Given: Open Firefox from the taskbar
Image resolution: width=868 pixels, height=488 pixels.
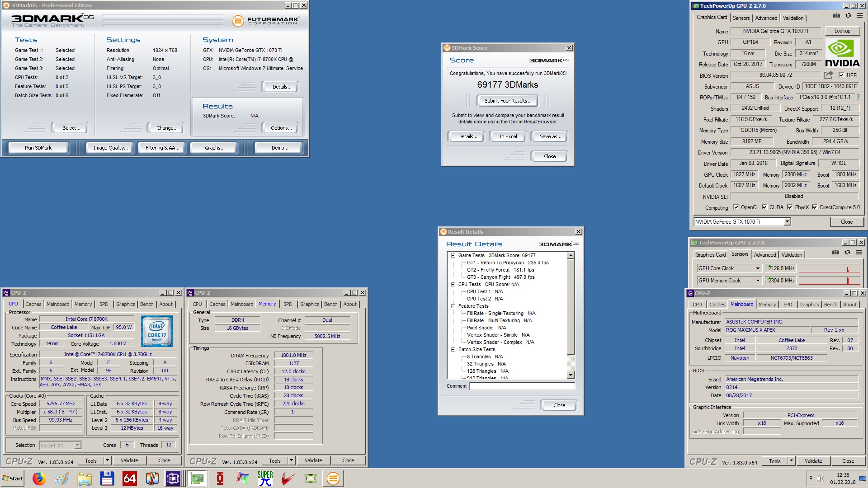Looking at the screenshot, I should coord(39,478).
